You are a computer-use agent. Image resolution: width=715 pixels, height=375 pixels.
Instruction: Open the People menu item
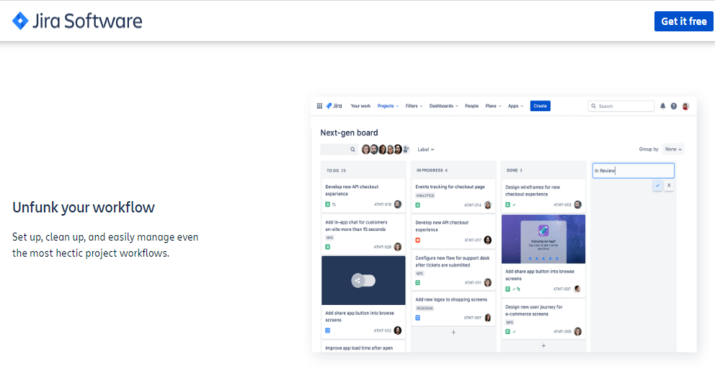tap(471, 106)
